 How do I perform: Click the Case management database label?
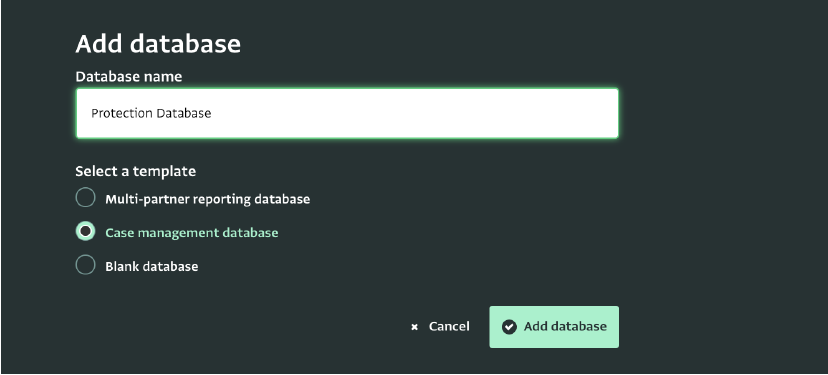192,232
